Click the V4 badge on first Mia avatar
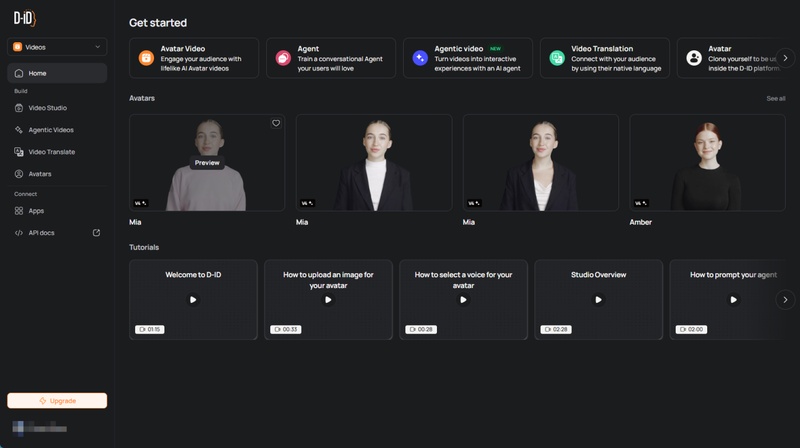This screenshot has height=448, width=800. (140, 203)
